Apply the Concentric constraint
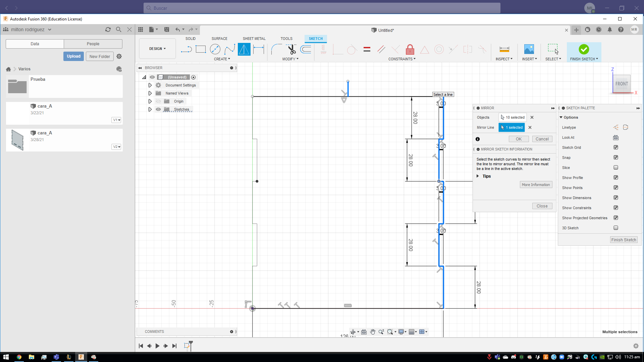The width and height of the screenshot is (644, 362). coord(439,50)
